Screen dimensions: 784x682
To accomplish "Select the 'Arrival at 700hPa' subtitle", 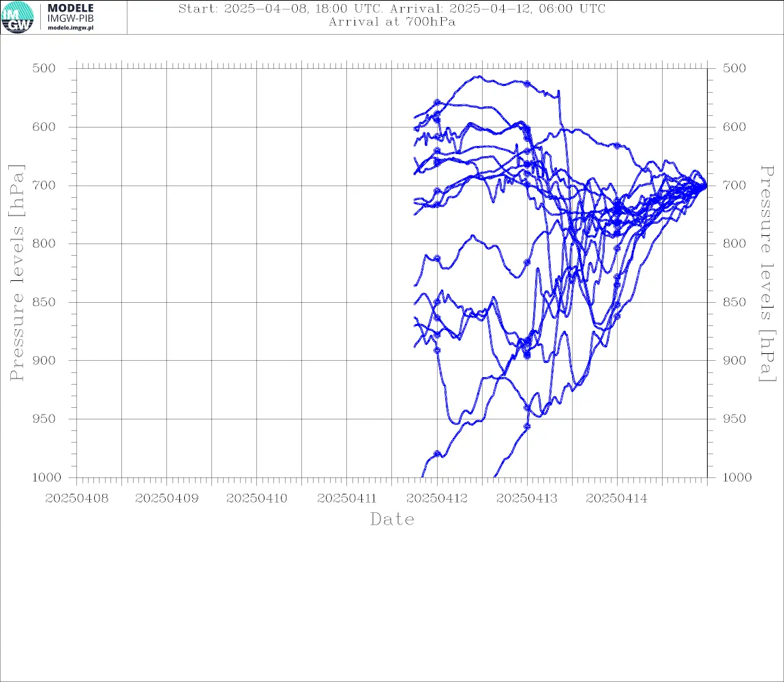I will pyautogui.click(x=392, y=22).
